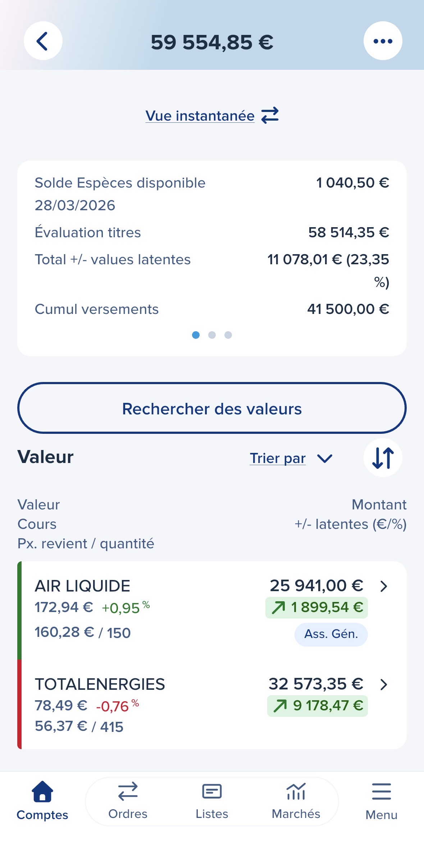The image size is (424, 868).
Task: Tap the Vue instantanée link
Action: pos(200,116)
